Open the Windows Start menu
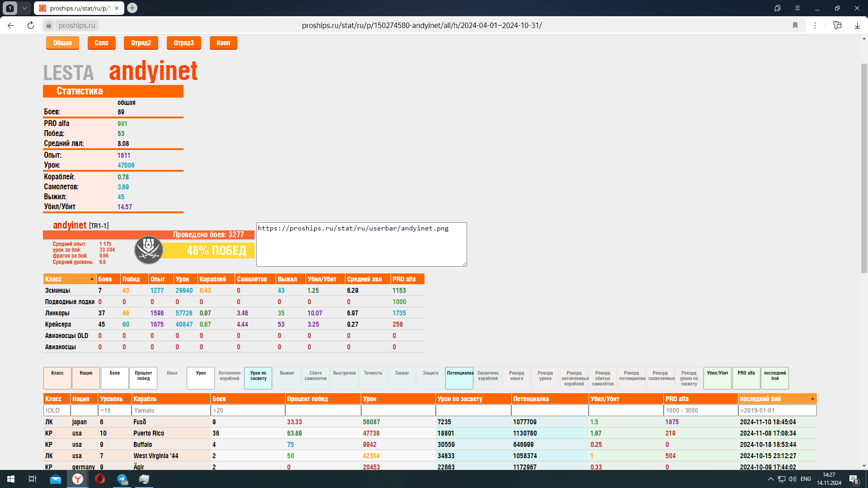The image size is (868, 488). (11, 479)
